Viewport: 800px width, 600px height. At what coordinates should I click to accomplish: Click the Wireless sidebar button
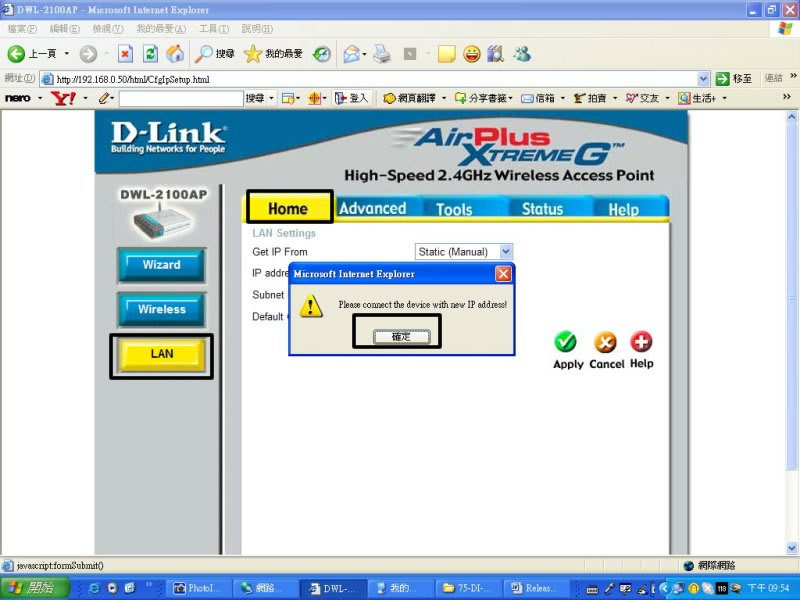pyautogui.click(x=161, y=309)
